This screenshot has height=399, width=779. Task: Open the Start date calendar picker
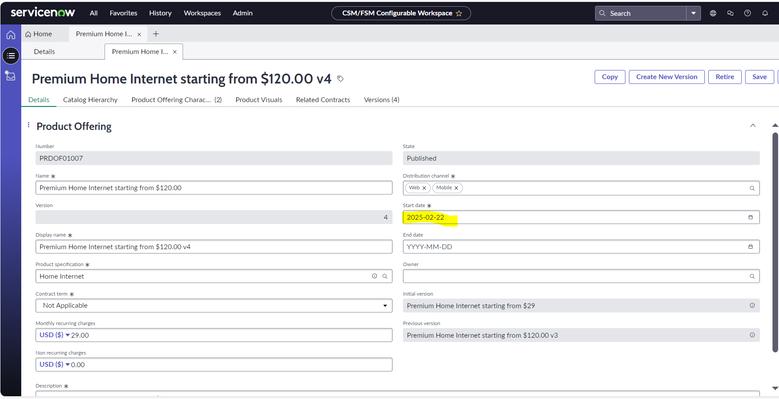[750, 218]
